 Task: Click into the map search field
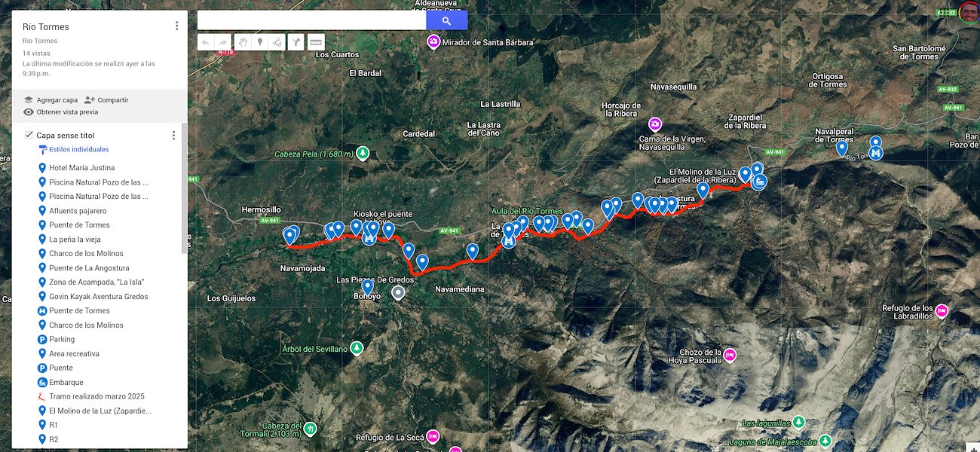click(x=311, y=20)
